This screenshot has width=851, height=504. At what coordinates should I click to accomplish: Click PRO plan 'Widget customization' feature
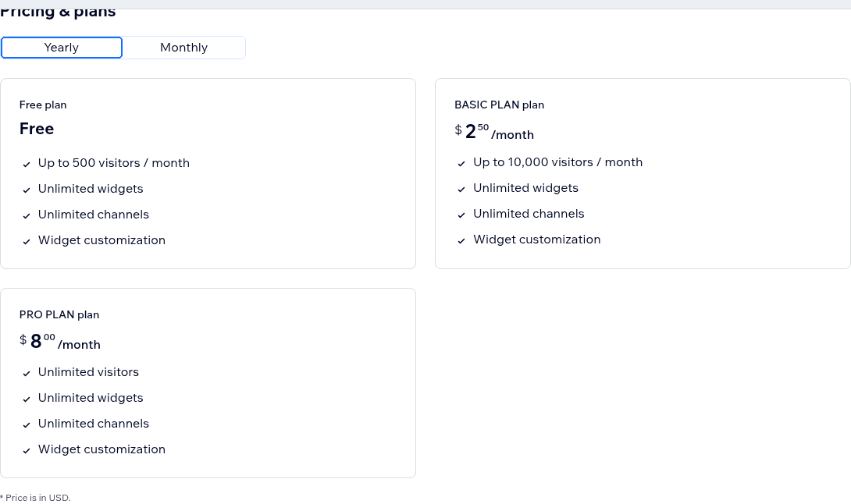pos(101,449)
